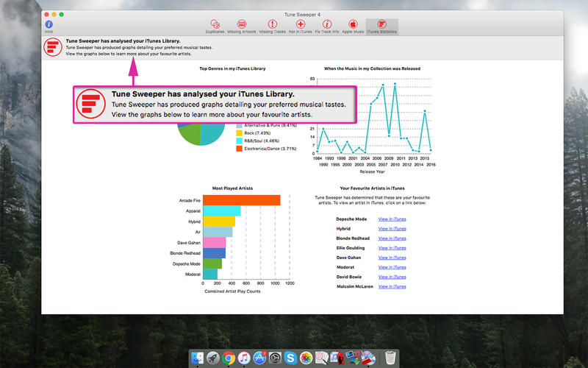Screen dimensions: 588x368
Task: Open Photos app in the Dock
Action: pyautogui.click(x=306, y=358)
